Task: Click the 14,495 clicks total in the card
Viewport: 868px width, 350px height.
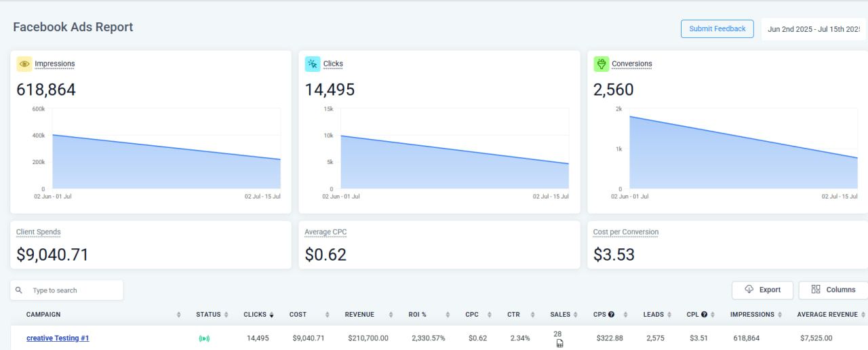Action: pyautogui.click(x=330, y=90)
